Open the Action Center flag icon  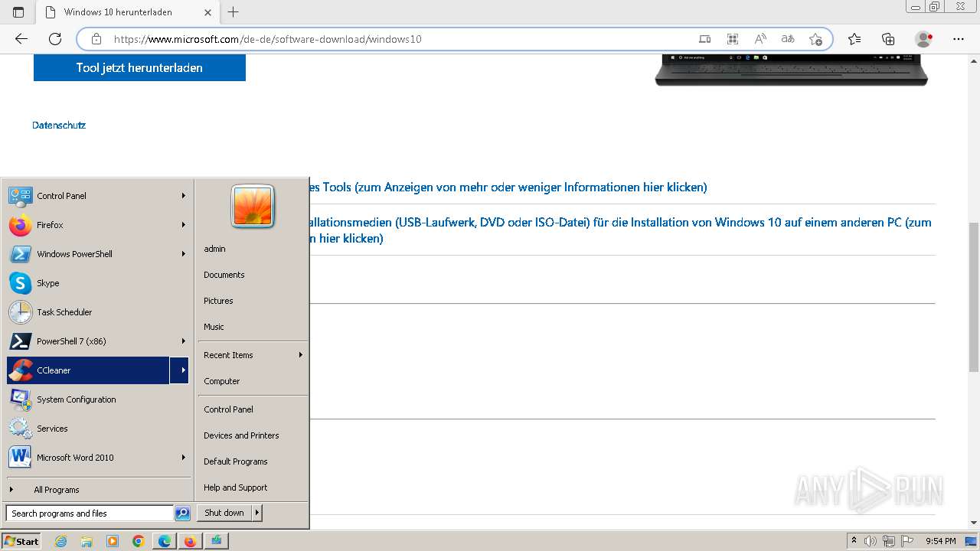click(x=907, y=541)
